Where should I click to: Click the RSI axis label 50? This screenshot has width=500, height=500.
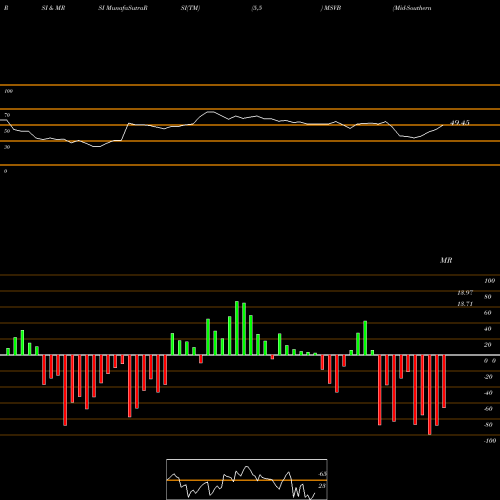(x=7, y=131)
